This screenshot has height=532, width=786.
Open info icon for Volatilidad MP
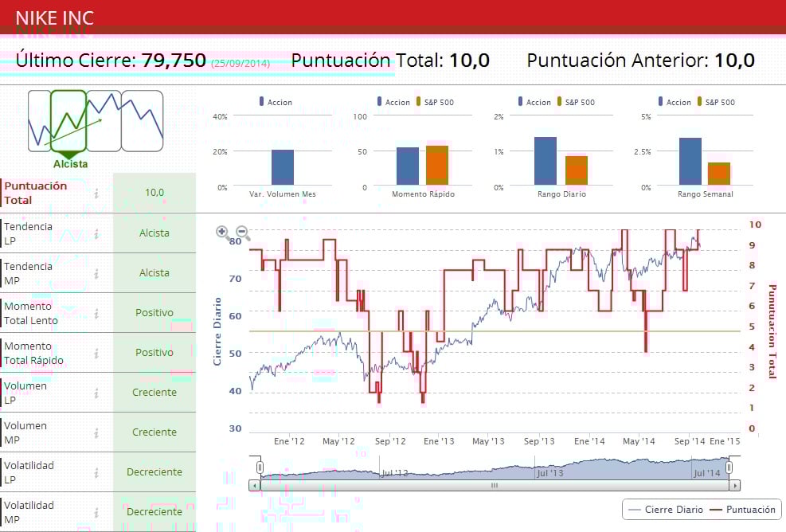[96, 512]
